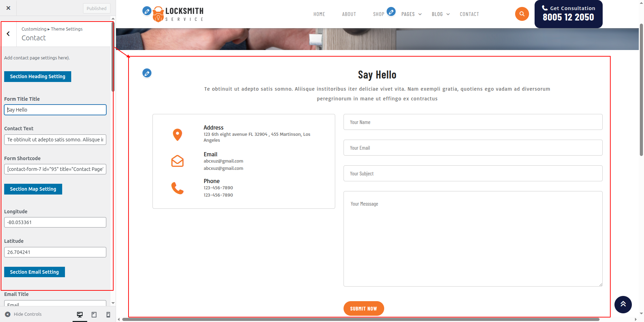Click the Get Consultation phone button
This screenshot has width=644, height=322.
pyautogui.click(x=568, y=14)
